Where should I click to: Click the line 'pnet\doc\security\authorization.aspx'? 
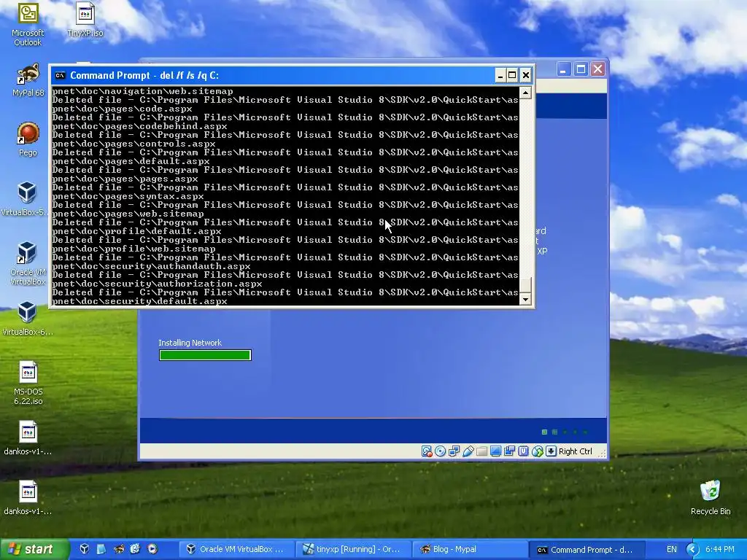(x=158, y=284)
